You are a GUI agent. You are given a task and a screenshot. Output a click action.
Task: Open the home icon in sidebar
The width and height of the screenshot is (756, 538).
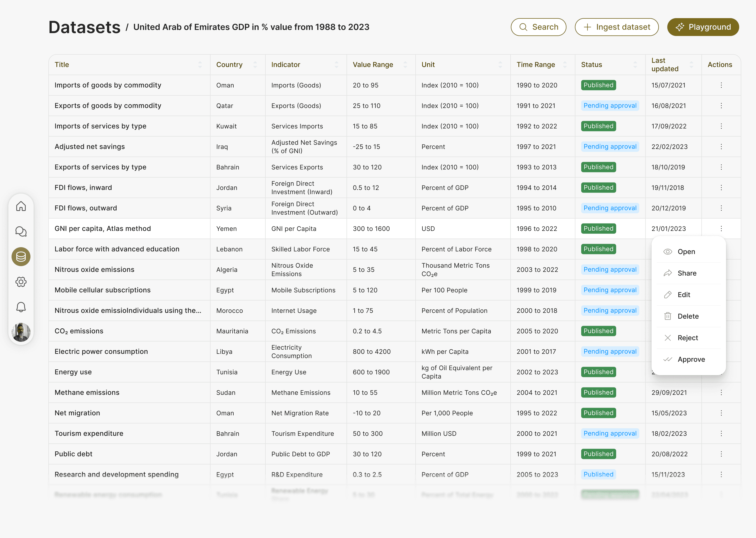pyautogui.click(x=21, y=206)
